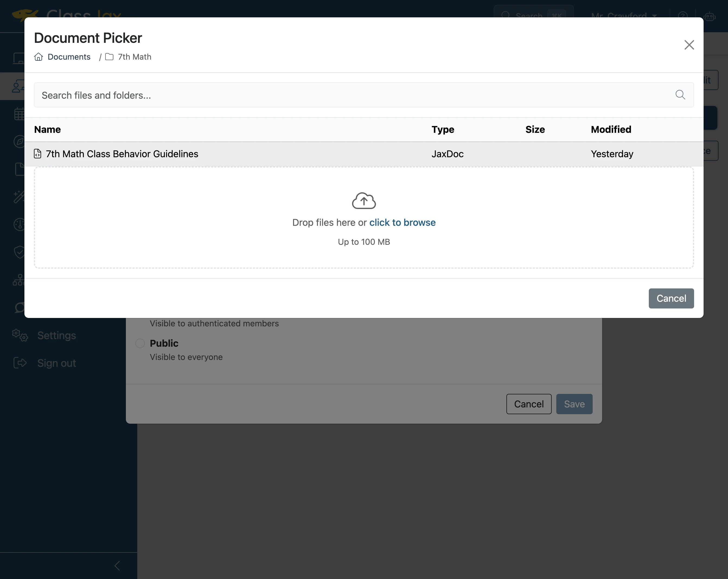Click the Settings gears icon
This screenshot has height=579, width=728.
20,335
